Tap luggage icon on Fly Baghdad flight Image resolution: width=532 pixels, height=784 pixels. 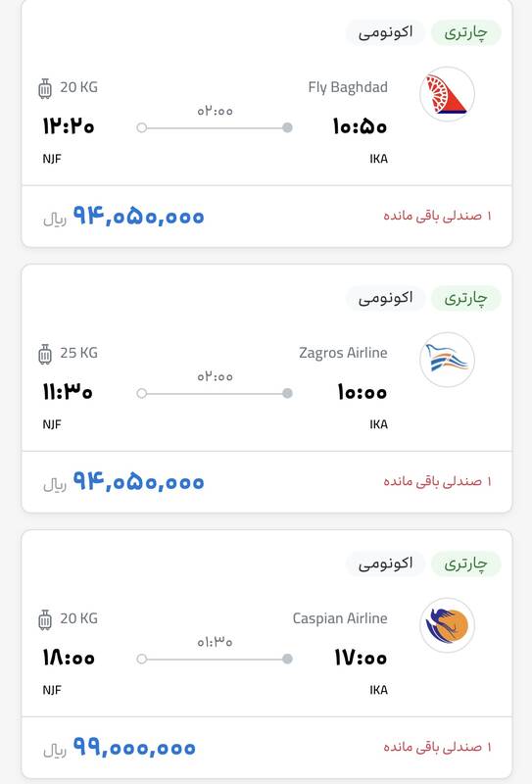click(45, 88)
